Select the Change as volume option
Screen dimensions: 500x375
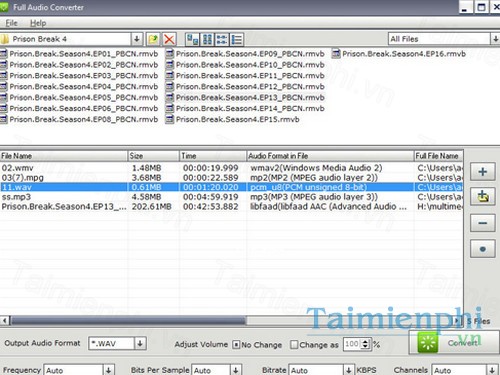pos(294,345)
